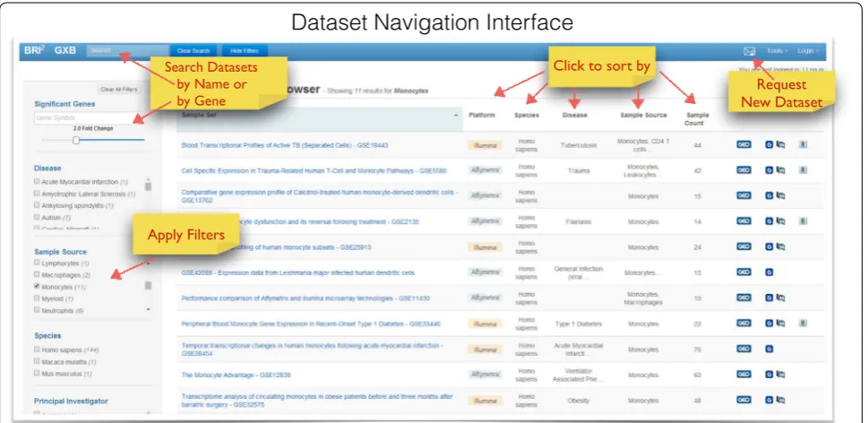Open Performance comparison of Affymetrix and Illumina link
This screenshot has height=423, width=868.
coord(305,298)
